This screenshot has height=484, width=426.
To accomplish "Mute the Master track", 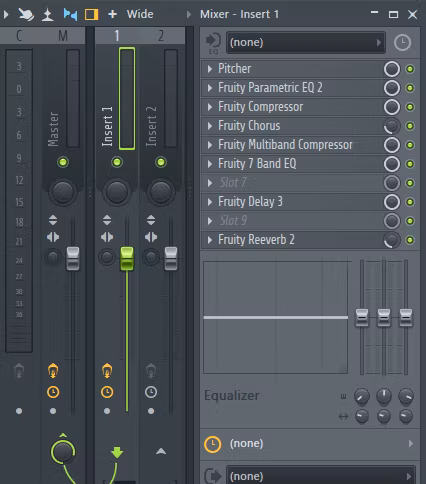I will coord(63,162).
